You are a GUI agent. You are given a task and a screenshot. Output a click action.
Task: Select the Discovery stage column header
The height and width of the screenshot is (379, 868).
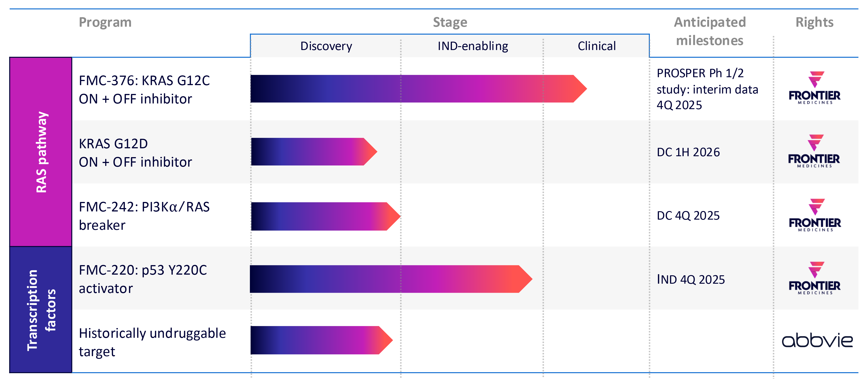[326, 46]
